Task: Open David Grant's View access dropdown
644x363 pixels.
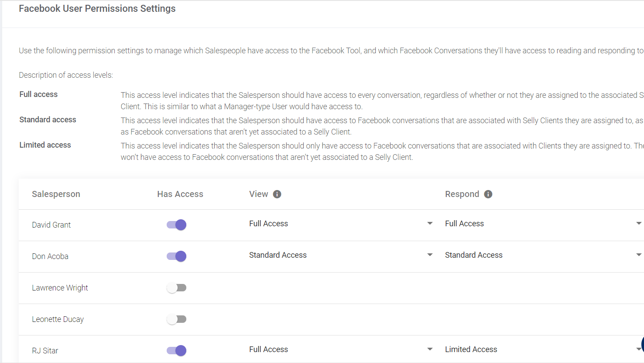Action: click(341, 224)
